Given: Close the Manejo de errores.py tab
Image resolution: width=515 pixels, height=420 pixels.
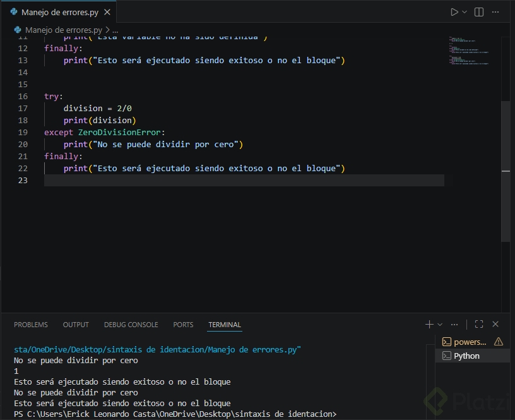Looking at the screenshot, I should coord(107,13).
